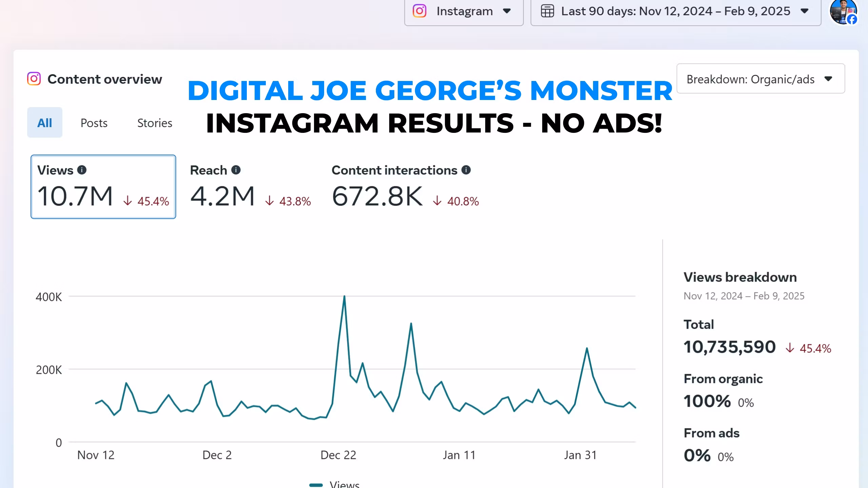Open the Views info tooltip icon
This screenshot has height=488, width=868.
point(82,170)
